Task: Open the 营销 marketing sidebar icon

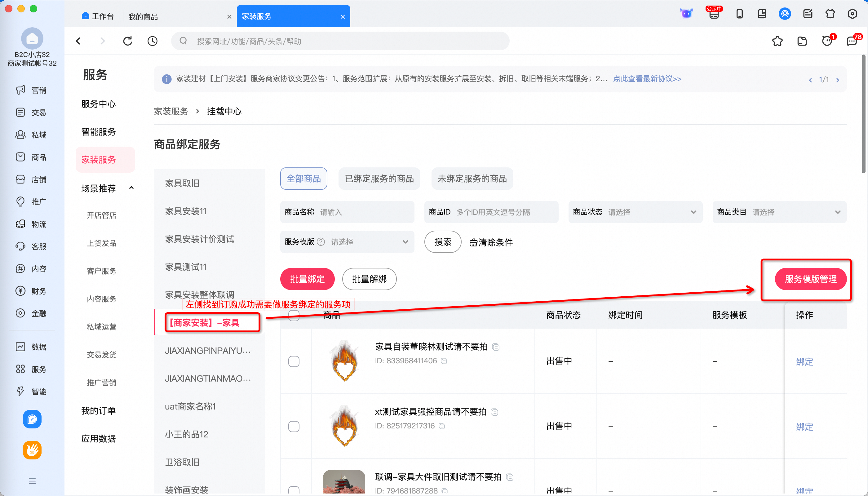Action: click(x=20, y=90)
